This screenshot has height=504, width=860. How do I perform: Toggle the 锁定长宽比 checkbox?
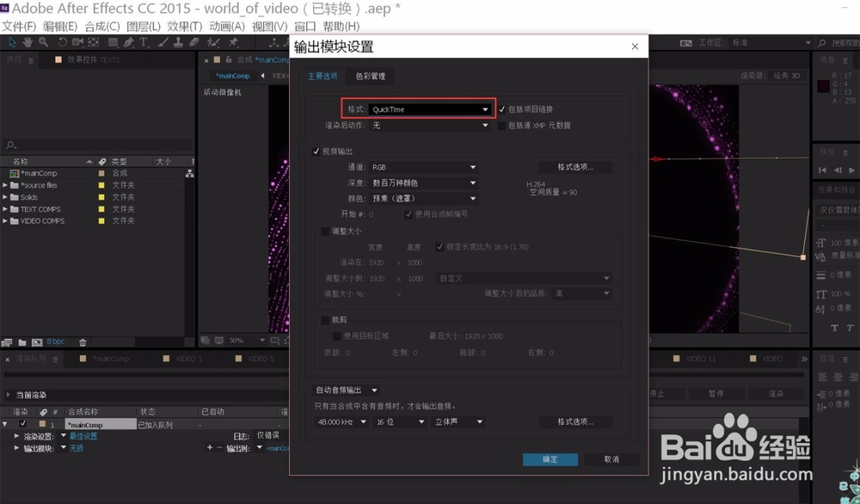(x=439, y=247)
